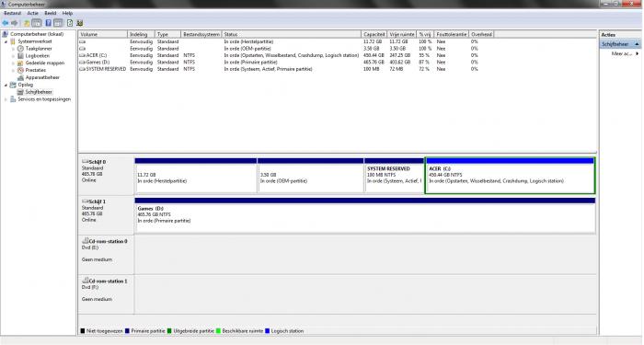
Task: Click the blue Help question mark icon
Action: tap(48, 23)
